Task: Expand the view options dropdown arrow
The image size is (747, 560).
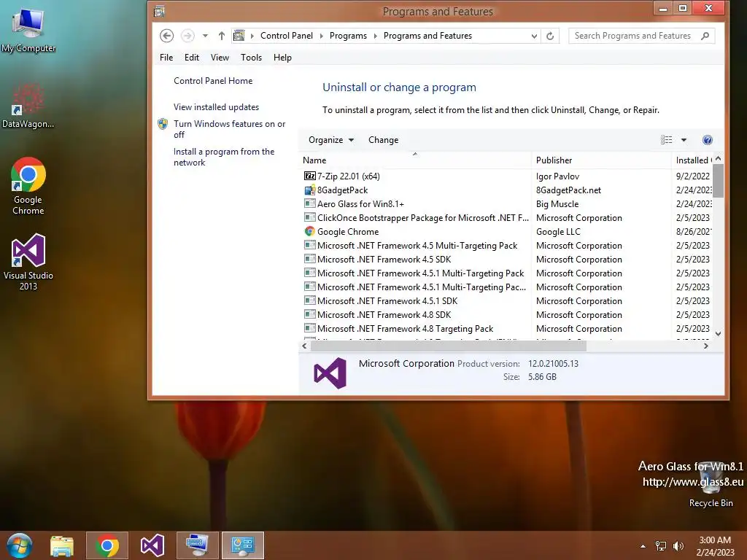Action: point(684,140)
